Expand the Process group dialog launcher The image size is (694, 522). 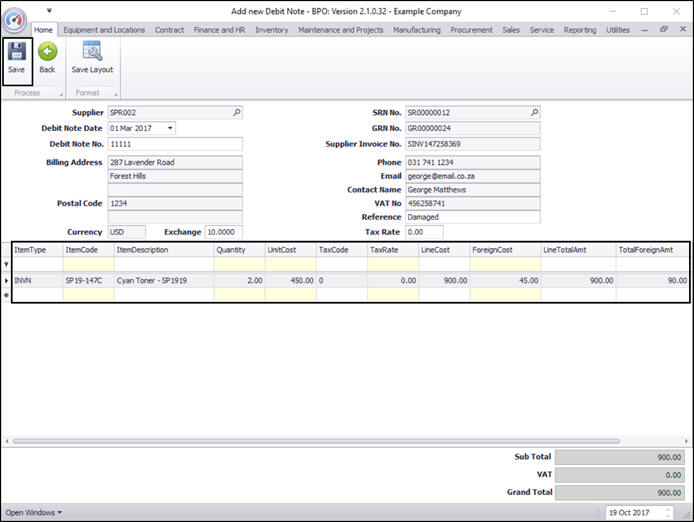pyautogui.click(x=61, y=94)
